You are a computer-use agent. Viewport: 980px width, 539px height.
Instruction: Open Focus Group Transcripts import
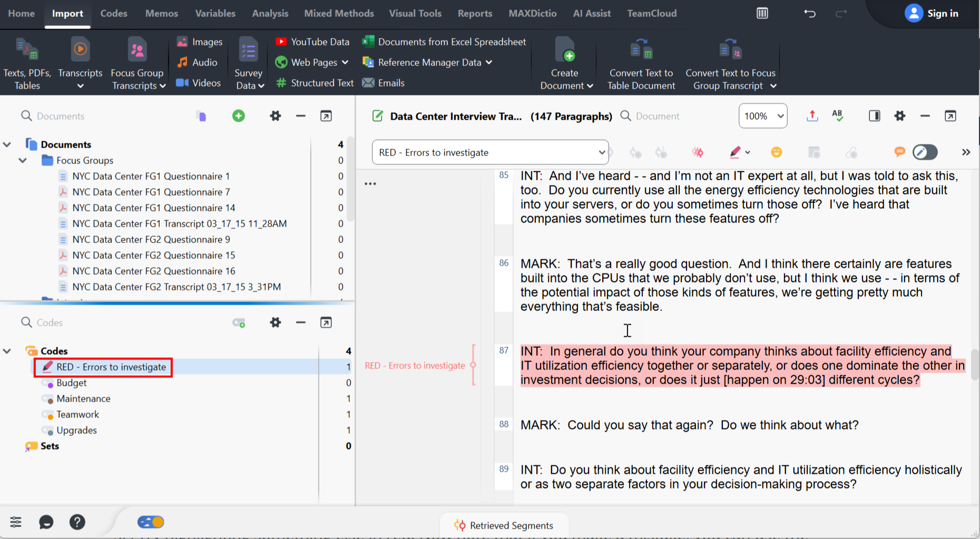point(138,63)
